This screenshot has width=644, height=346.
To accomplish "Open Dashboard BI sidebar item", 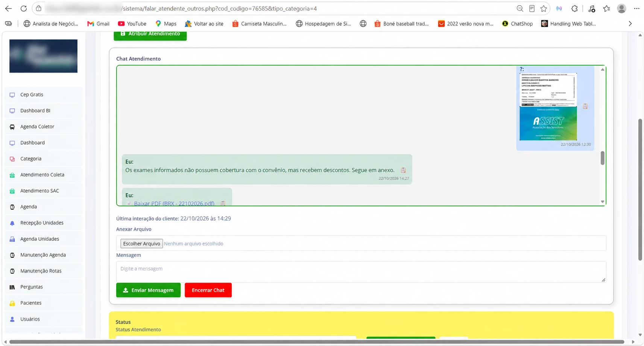I will click(x=44, y=111).
